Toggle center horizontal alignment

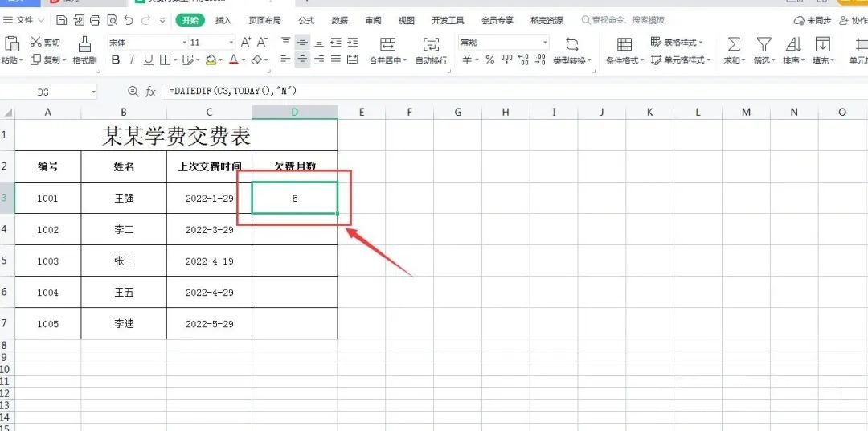302,60
